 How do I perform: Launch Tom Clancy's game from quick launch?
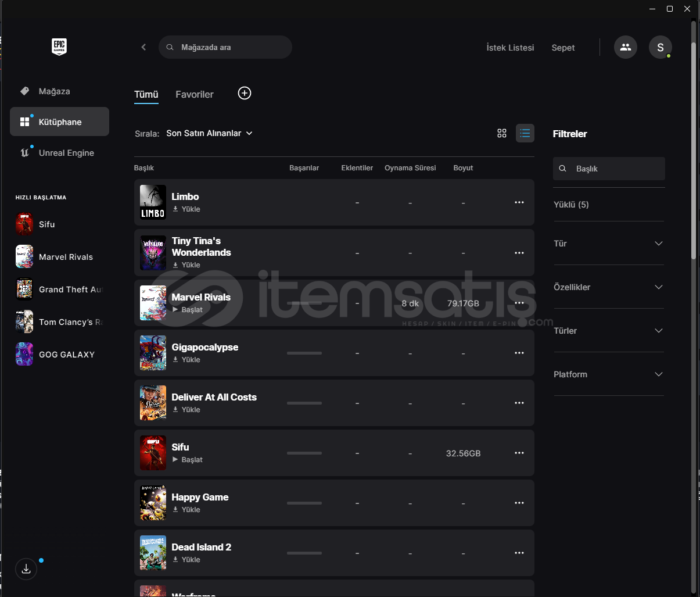(59, 322)
